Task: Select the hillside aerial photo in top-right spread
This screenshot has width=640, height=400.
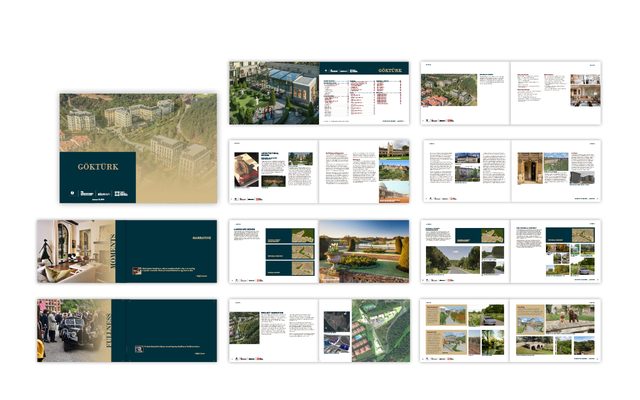Action: point(449,90)
